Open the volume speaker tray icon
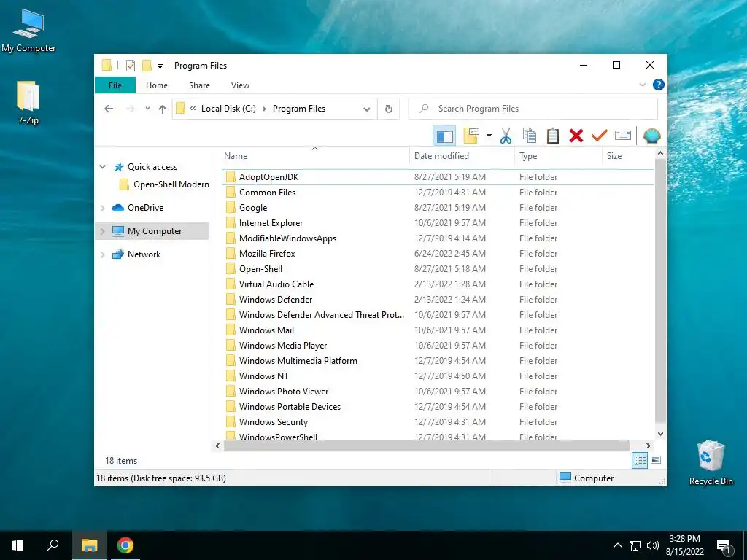The image size is (747, 560). [x=653, y=545]
